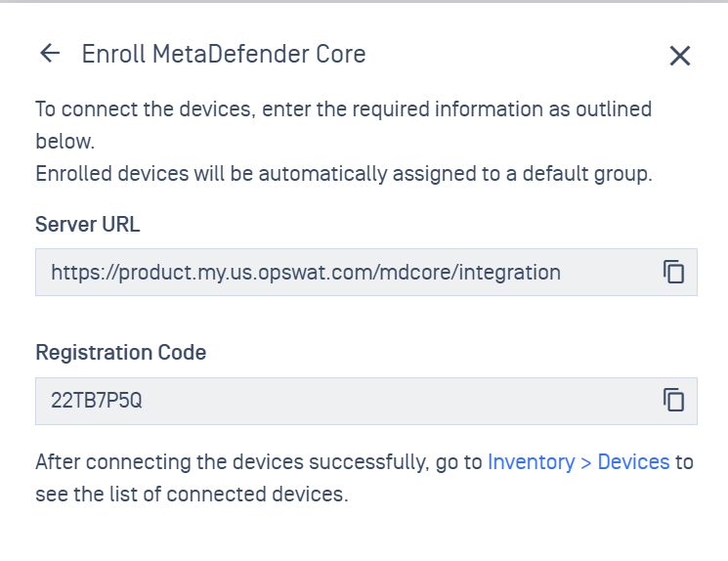Click the 'Enrolled devices will be automatically assigned' sentence
728x561 pixels.
coord(344,174)
